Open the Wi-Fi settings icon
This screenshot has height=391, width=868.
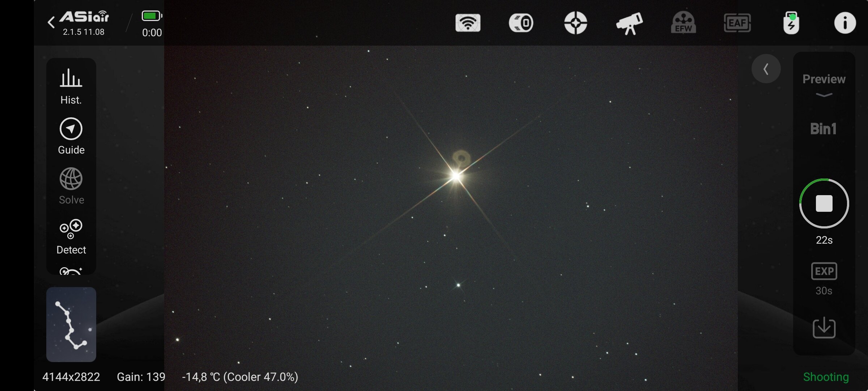[x=468, y=23]
